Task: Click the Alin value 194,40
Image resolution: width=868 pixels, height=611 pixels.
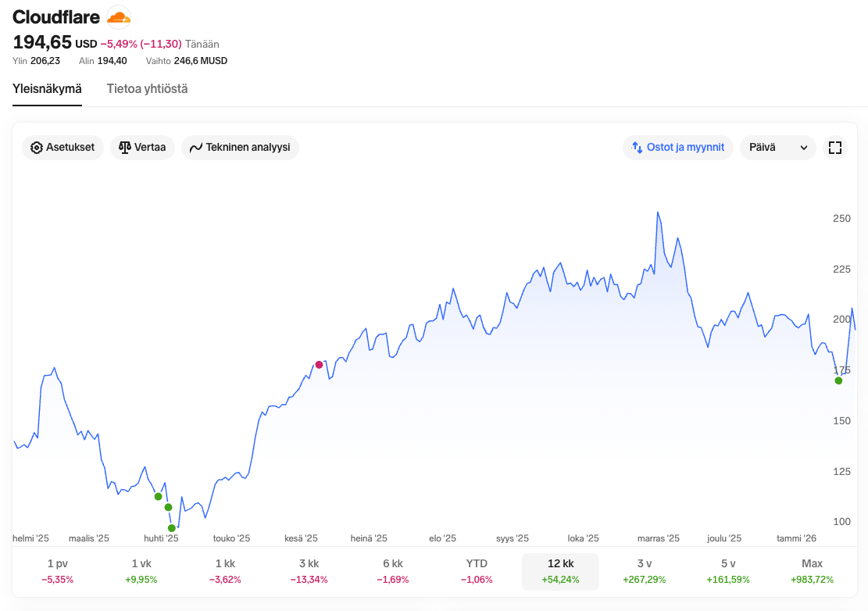Action: (x=112, y=61)
